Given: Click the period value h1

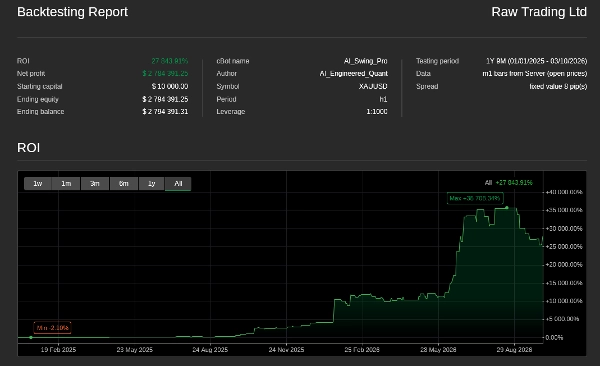Looking at the screenshot, I should pos(383,99).
